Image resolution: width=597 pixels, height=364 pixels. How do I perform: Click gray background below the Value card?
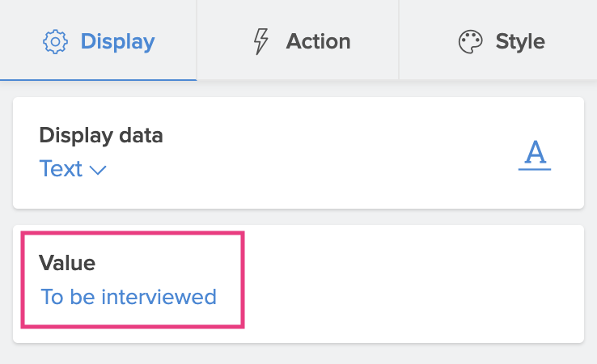(298, 354)
